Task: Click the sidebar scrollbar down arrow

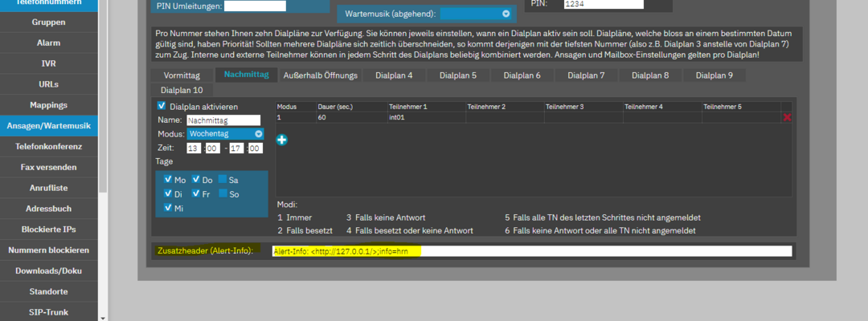Action: (102, 318)
